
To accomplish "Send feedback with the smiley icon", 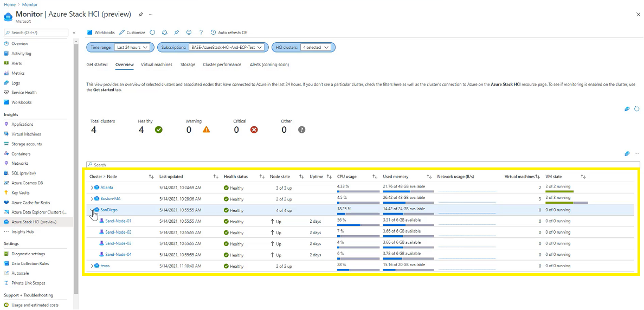I will 189,33.
